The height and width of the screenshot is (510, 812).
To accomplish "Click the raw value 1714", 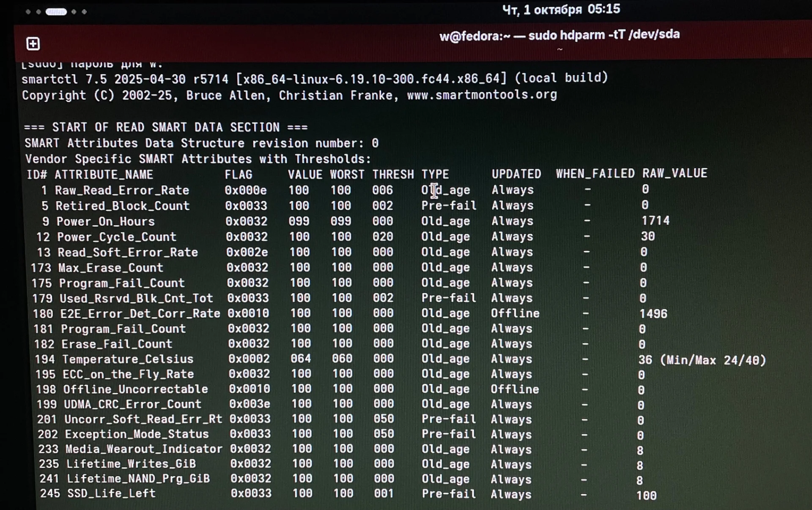I will point(655,220).
